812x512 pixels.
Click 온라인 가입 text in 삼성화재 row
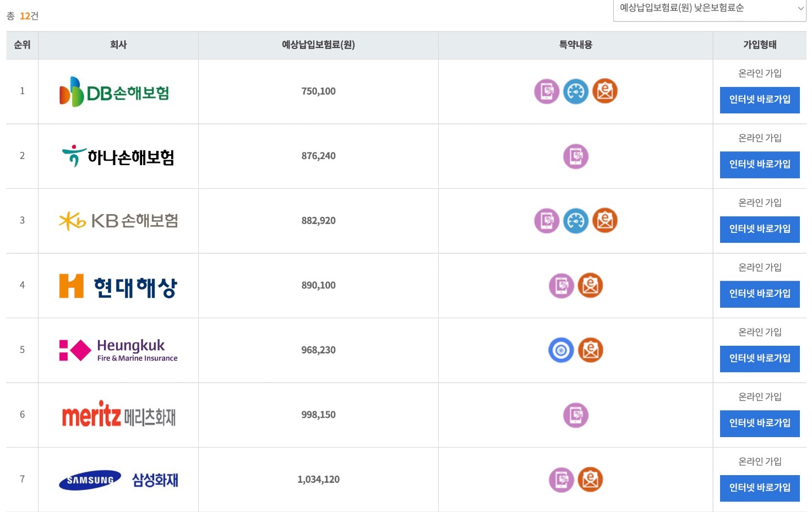click(x=760, y=461)
